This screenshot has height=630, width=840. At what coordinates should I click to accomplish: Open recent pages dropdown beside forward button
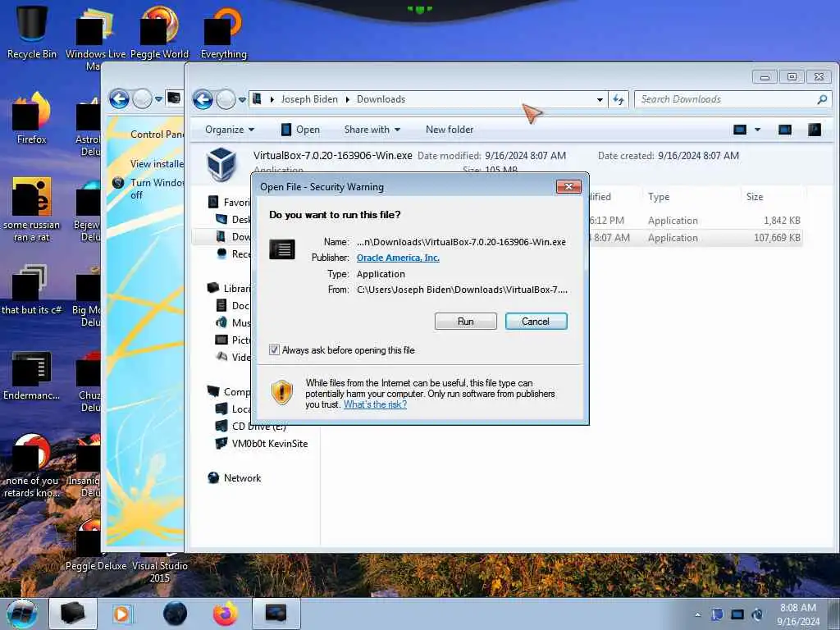coord(242,99)
